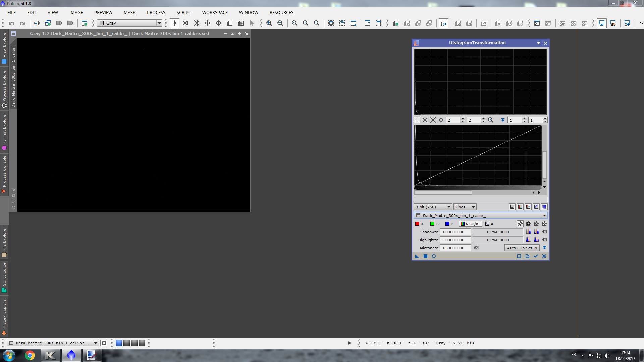Click the Shadows value input field
The width and height of the screenshot is (644, 362).
click(455, 232)
